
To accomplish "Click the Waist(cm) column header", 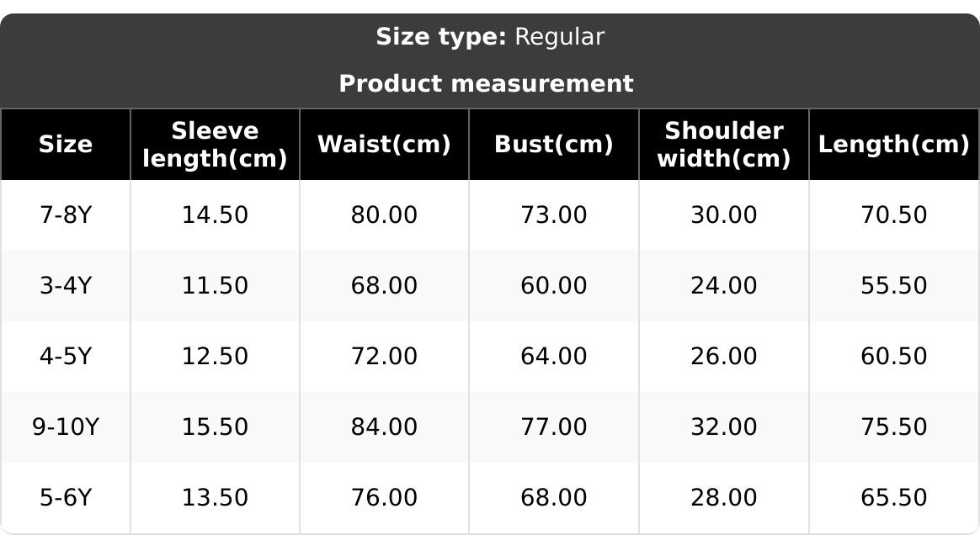I will click(x=384, y=145).
